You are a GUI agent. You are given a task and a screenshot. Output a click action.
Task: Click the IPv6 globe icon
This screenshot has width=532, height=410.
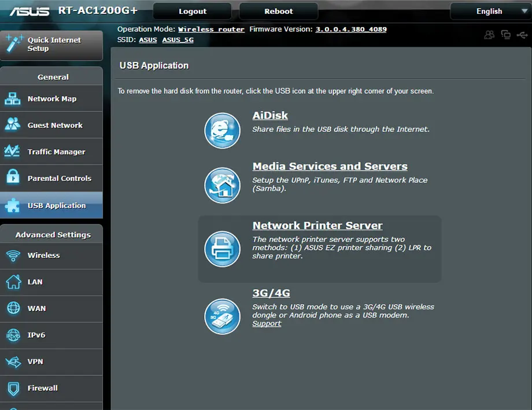13,335
